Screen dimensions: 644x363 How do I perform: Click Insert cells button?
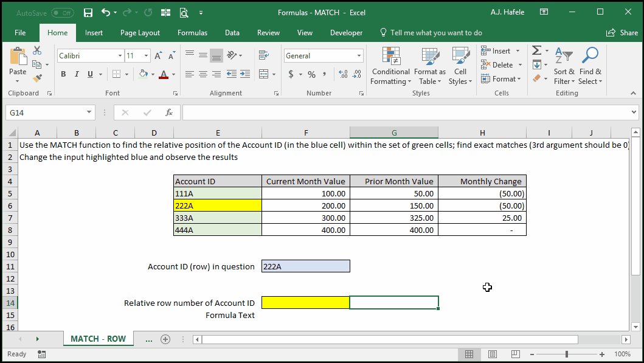[x=496, y=51]
